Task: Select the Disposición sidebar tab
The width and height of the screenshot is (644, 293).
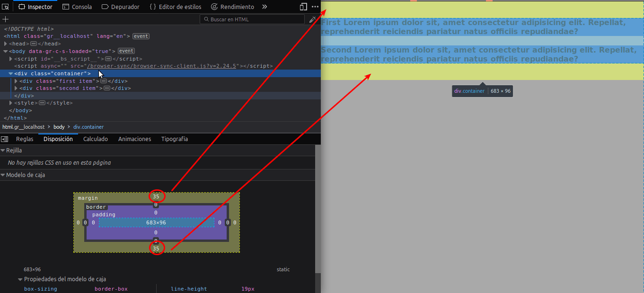Action: pos(58,139)
